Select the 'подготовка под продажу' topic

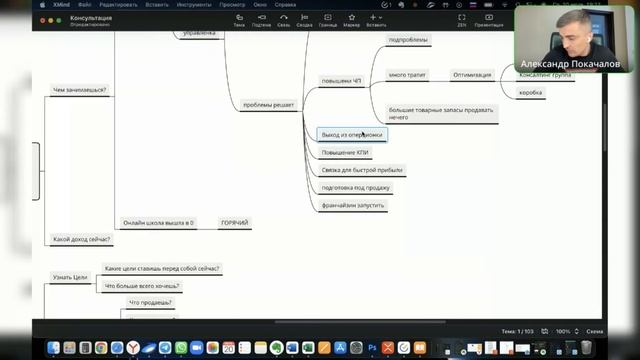point(356,188)
